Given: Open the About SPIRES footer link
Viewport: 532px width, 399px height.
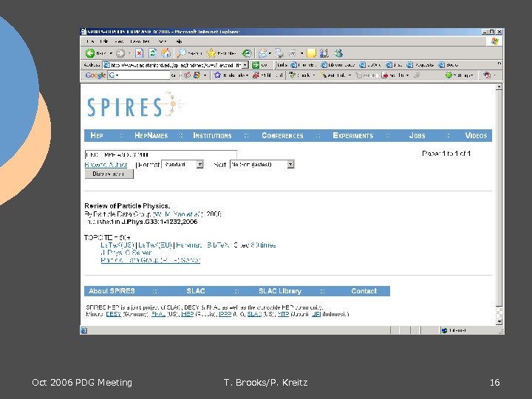Looking at the screenshot, I should coord(112,291).
